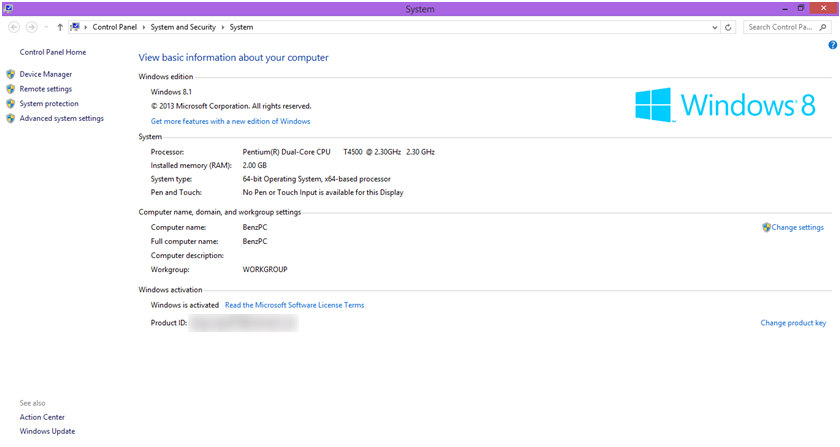Select the processor text Pentium(R) Dual-Core CPU
This screenshot has height=447, width=840.
tap(287, 152)
